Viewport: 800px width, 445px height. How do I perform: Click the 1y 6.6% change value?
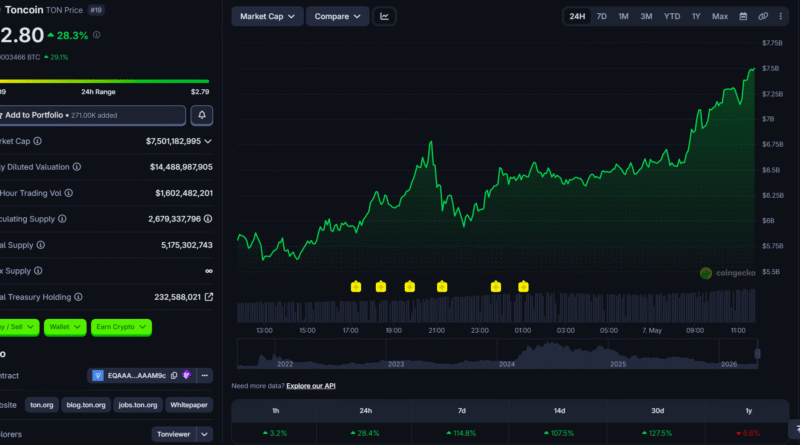(x=748, y=433)
